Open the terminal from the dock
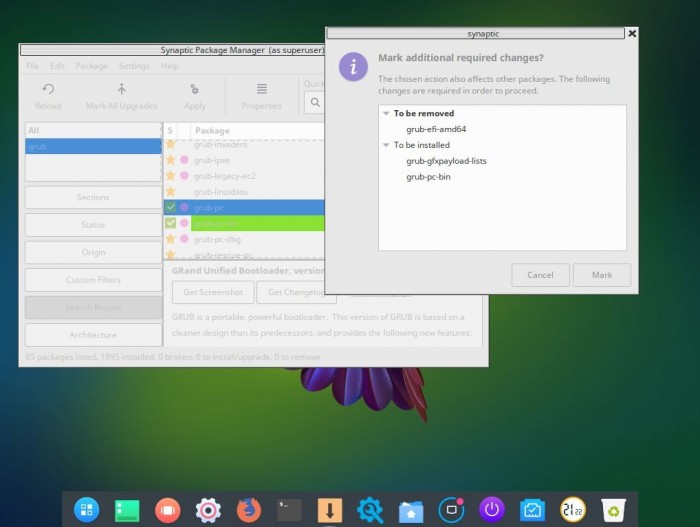This screenshot has width=700, height=527. point(289,510)
